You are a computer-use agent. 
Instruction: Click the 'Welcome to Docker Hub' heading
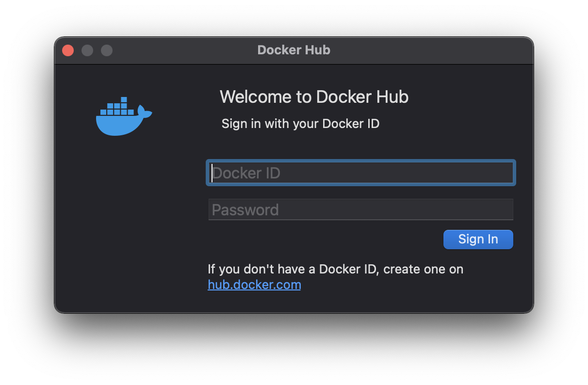point(314,97)
